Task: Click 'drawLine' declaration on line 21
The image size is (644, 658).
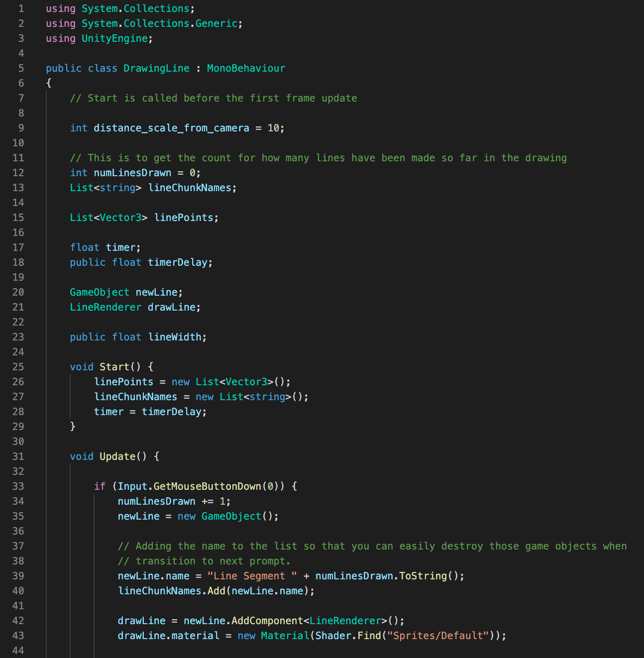Action: coord(172,307)
